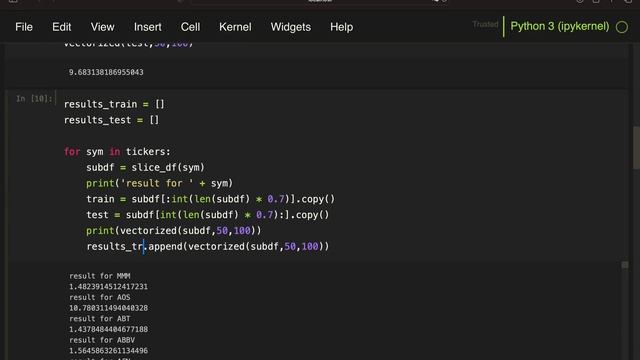Viewport: 640px width, 360px height.
Task: Open the Cell menu
Action: click(190, 27)
